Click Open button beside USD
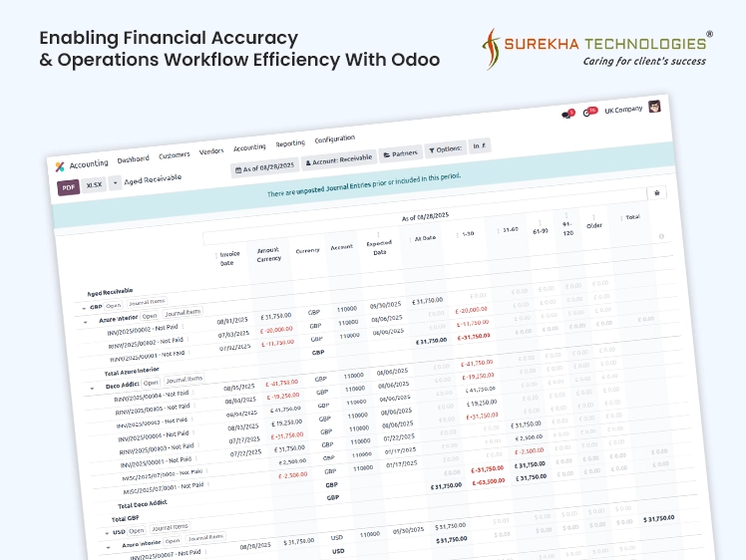The image size is (746, 560). (x=136, y=530)
